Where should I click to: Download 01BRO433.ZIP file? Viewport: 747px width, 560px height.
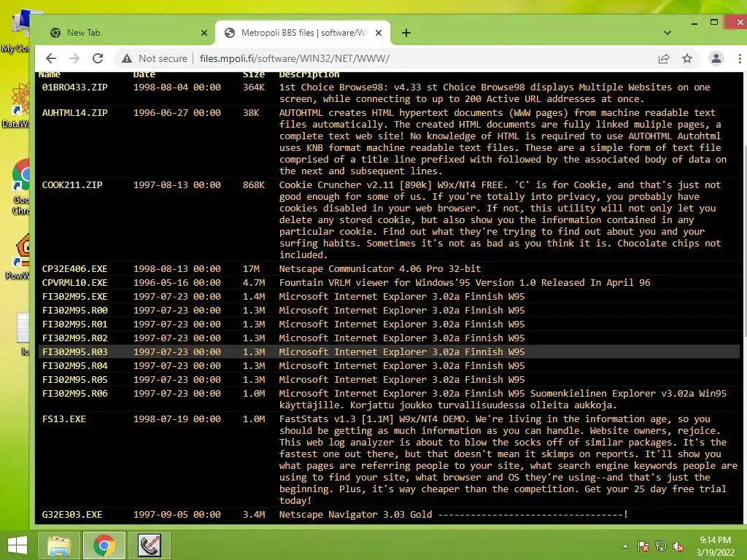coord(75,87)
